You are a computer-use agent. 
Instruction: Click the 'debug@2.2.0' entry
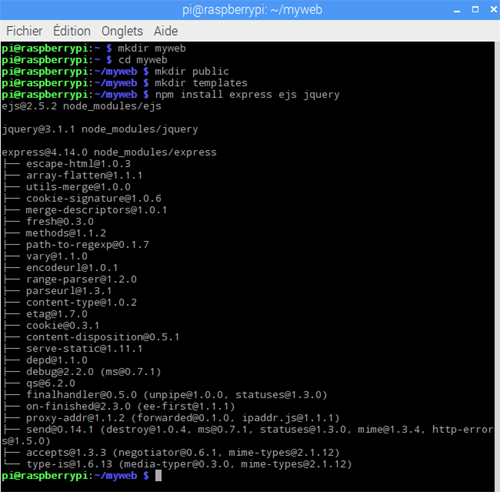click(60, 372)
